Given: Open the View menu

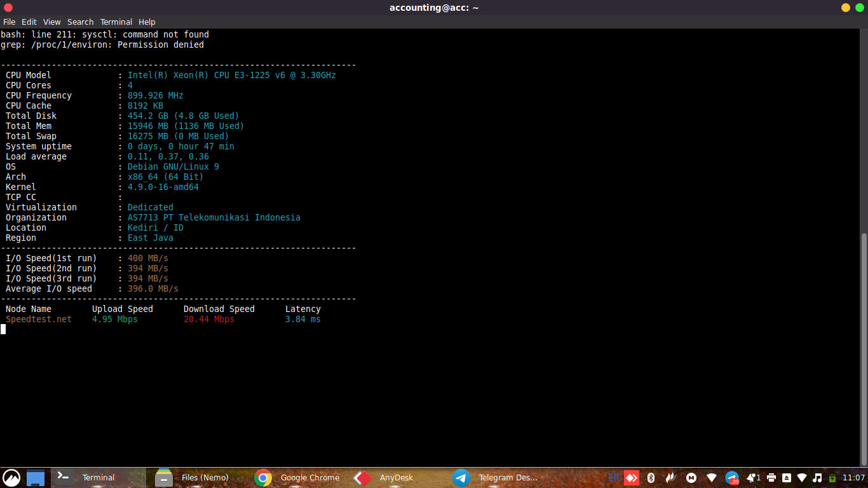Looking at the screenshot, I should pos(52,22).
